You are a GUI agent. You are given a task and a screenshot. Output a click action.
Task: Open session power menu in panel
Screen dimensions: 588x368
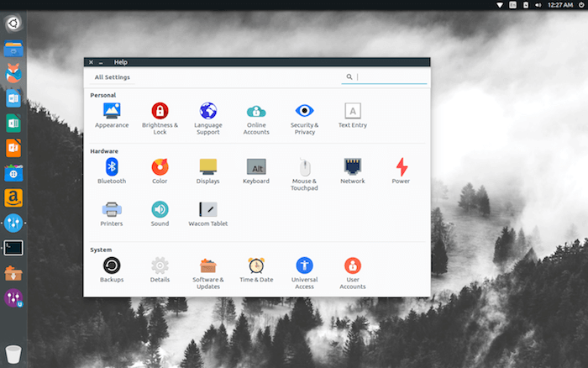click(x=581, y=5)
